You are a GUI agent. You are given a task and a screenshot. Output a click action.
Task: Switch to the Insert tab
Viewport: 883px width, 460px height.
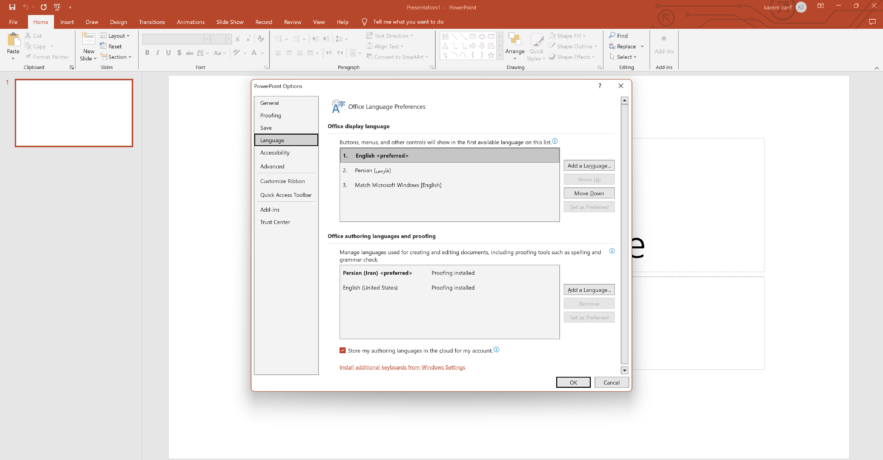point(67,22)
